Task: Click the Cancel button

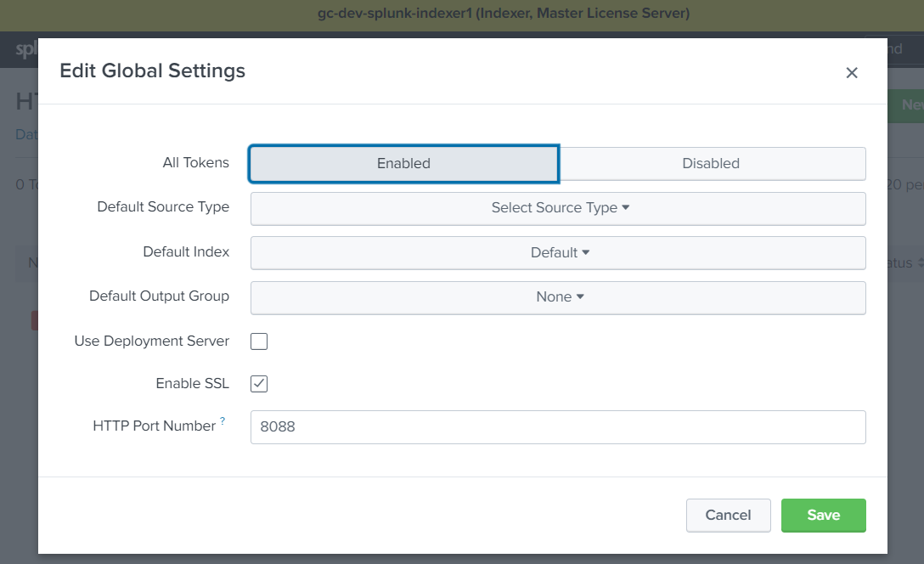Action: click(x=728, y=516)
